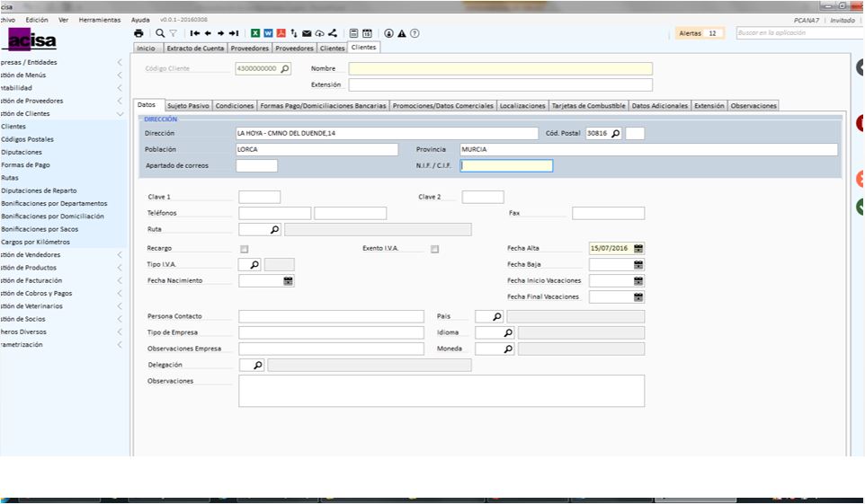This screenshot has height=504, width=865.
Task: Expand the Gestión de Productos sidebar section
Action: (x=120, y=268)
